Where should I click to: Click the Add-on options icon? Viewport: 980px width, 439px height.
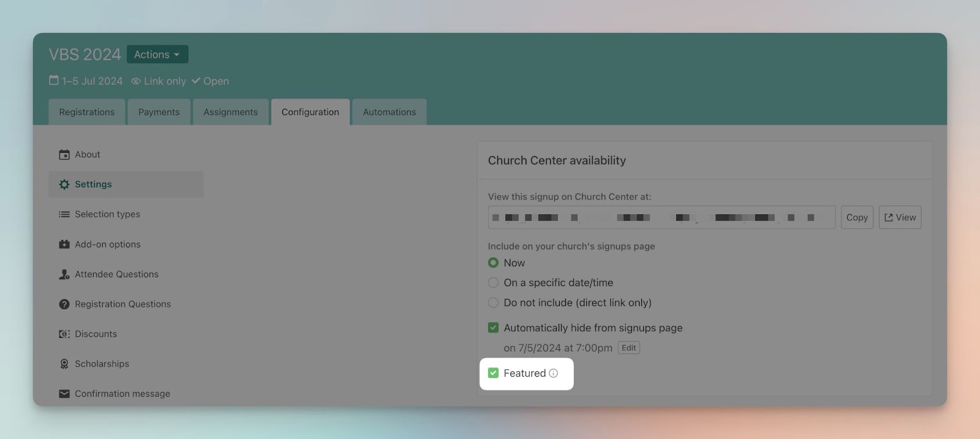tap(64, 244)
